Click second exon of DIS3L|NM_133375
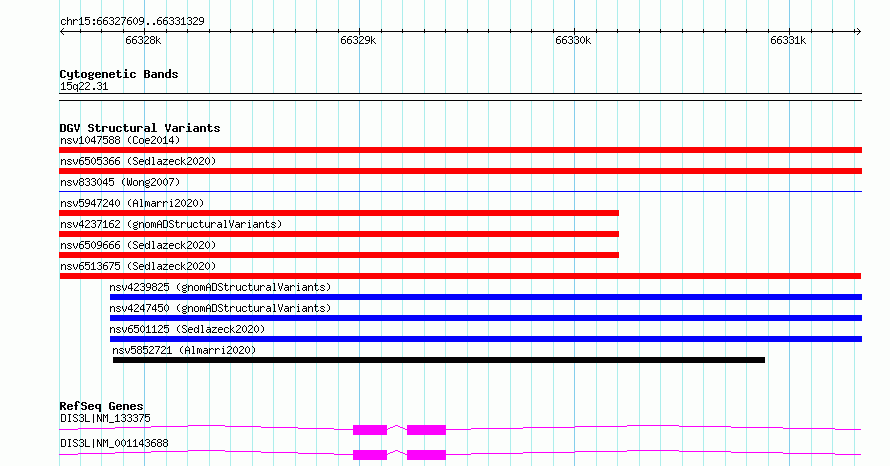This screenshot has height=466, width=890. point(426,430)
